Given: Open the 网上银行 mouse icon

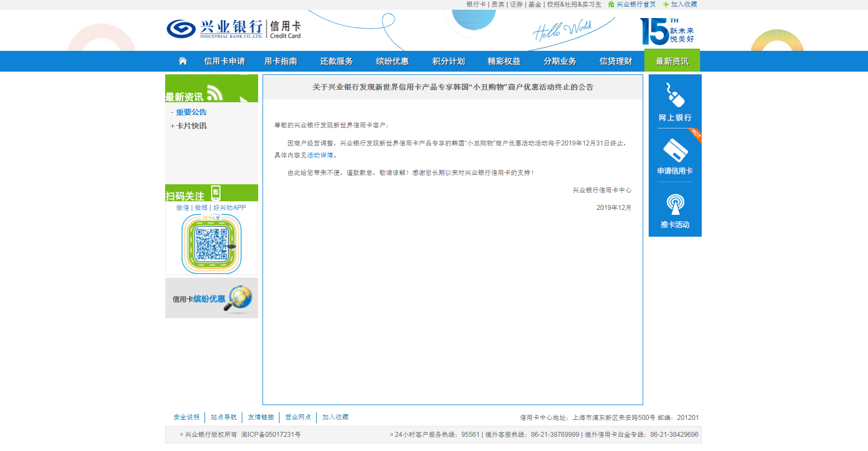Looking at the screenshot, I should 675,96.
